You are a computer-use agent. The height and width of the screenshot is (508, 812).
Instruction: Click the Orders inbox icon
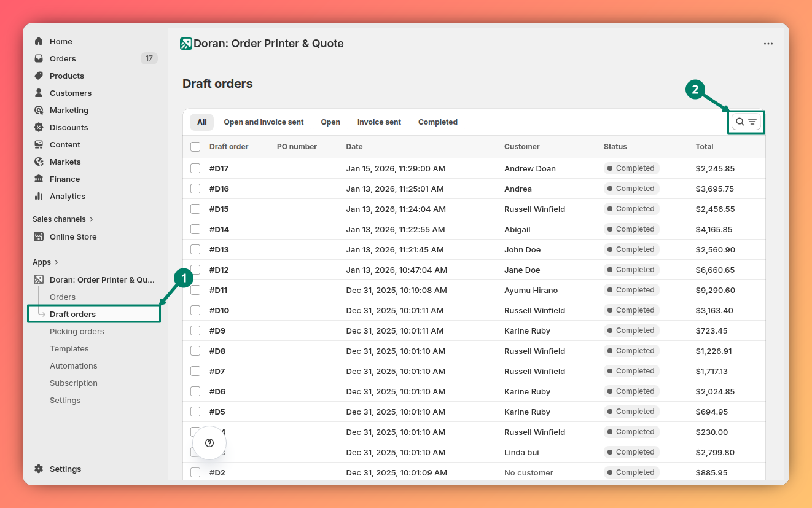39,58
